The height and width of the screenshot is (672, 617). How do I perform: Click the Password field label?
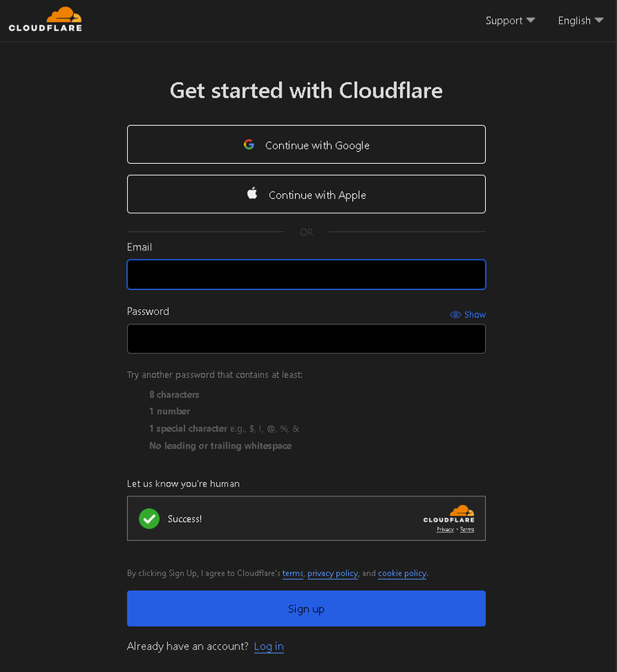point(148,312)
